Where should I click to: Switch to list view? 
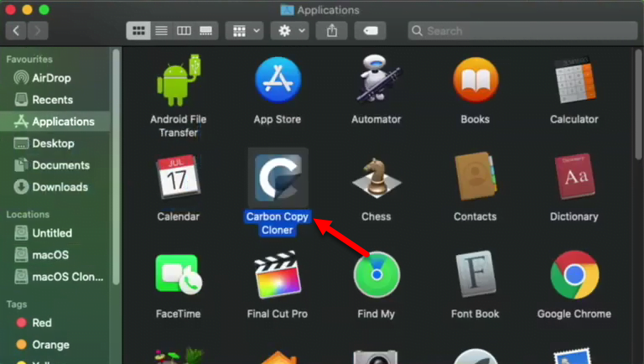(161, 31)
